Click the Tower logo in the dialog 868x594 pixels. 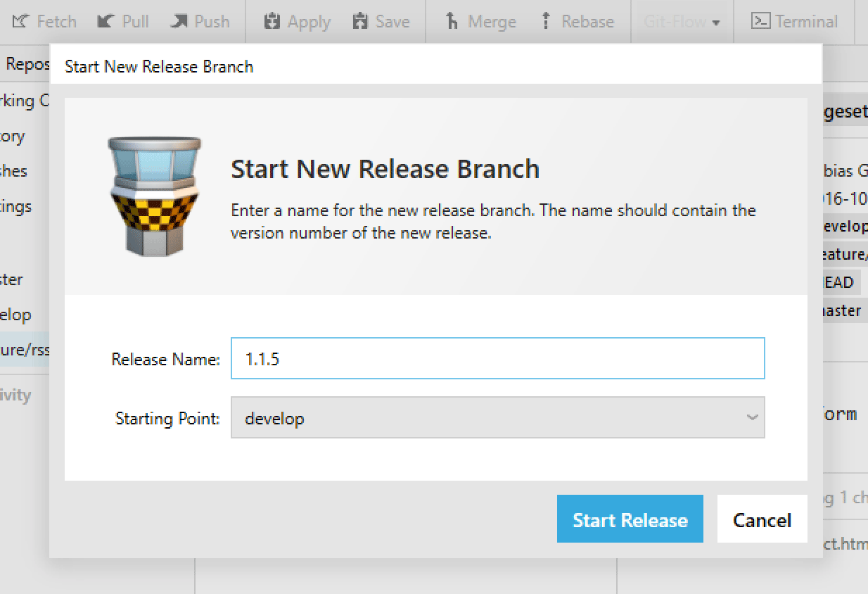(155, 196)
